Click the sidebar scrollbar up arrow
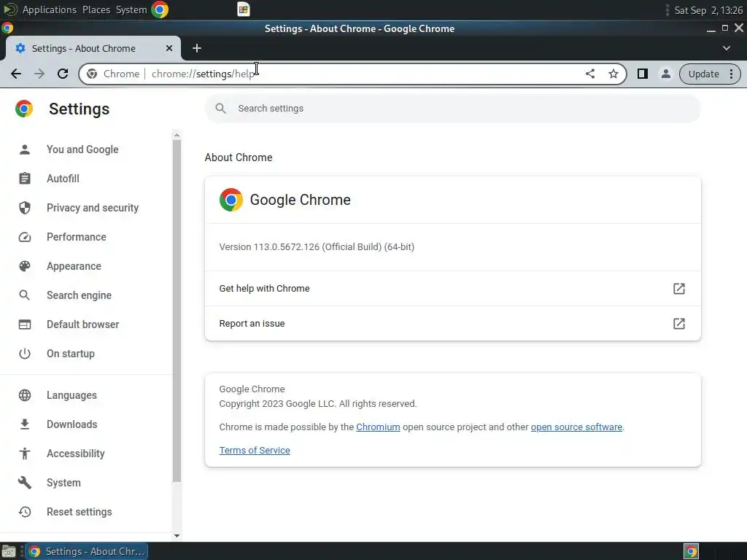The width and height of the screenshot is (747, 560). coord(177,136)
